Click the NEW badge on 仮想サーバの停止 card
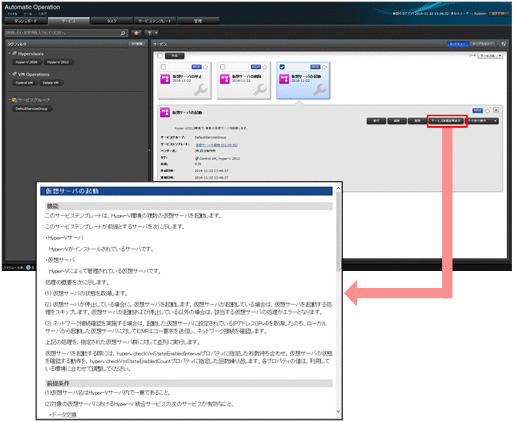The height and width of the screenshot is (422, 514). click(x=197, y=67)
